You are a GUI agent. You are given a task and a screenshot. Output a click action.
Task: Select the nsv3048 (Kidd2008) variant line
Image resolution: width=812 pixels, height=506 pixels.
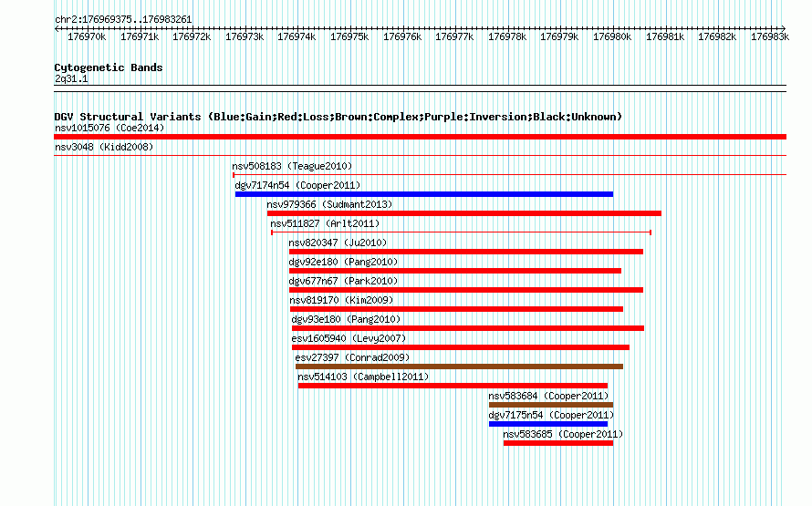coord(420,156)
